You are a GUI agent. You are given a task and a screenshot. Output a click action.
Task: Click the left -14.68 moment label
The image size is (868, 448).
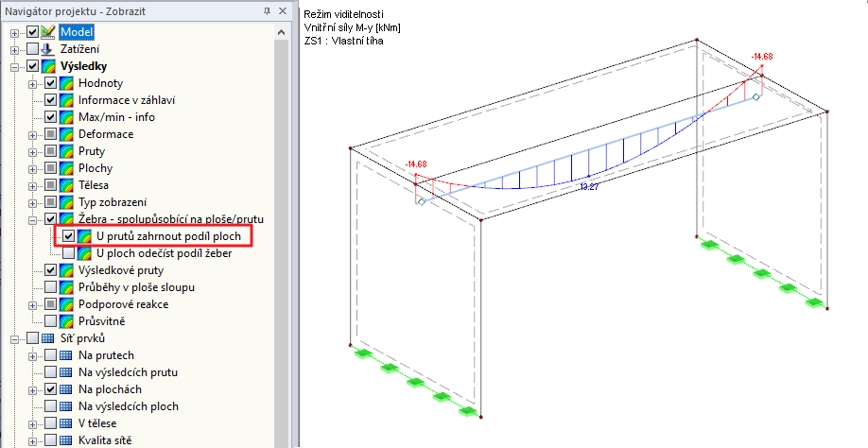point(416,164)
